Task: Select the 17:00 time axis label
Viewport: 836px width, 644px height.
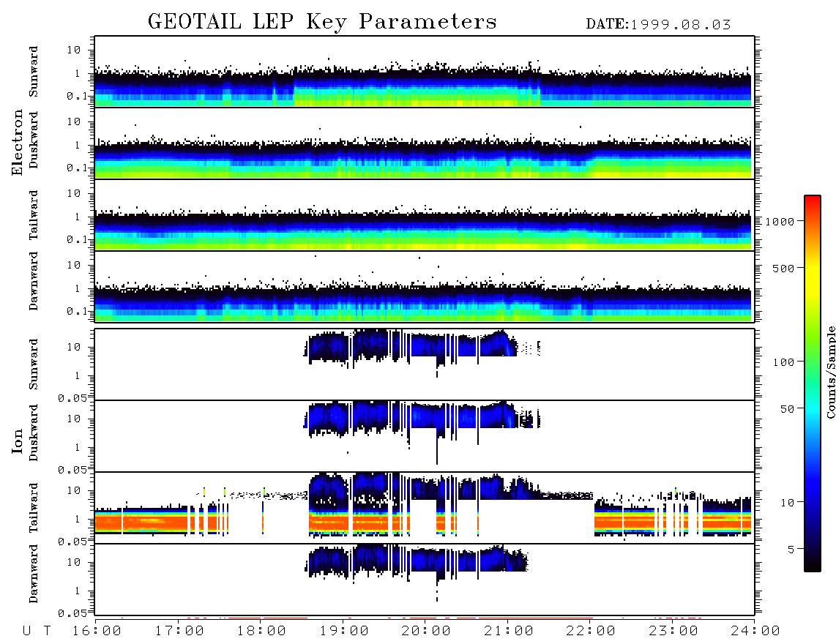Action: pyautogui.click(x=179, y=631)
